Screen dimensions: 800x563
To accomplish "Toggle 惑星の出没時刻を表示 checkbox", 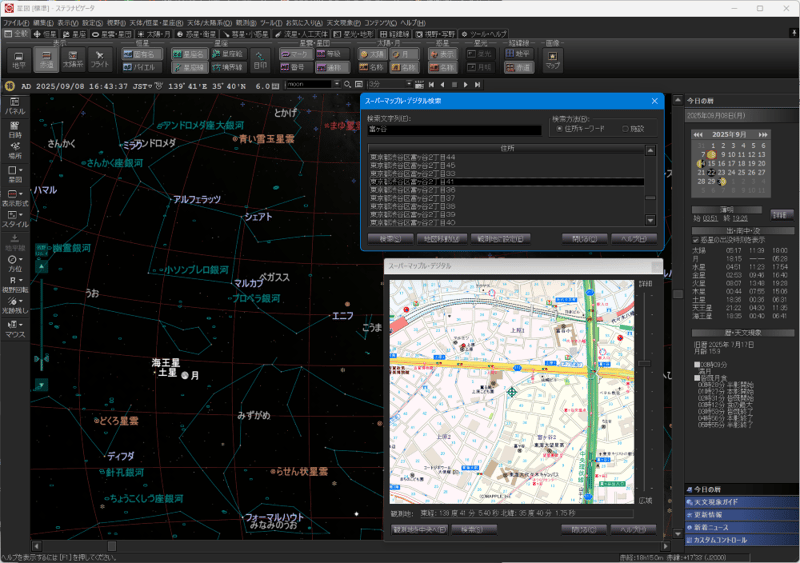I will coord(696,240).
